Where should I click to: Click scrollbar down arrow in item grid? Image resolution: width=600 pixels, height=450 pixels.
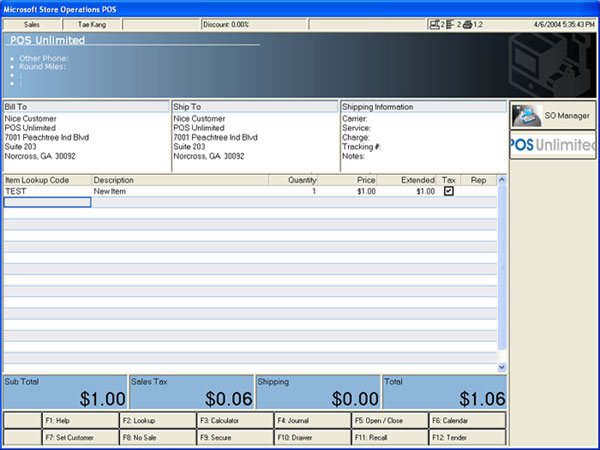[x=502, y=367]
